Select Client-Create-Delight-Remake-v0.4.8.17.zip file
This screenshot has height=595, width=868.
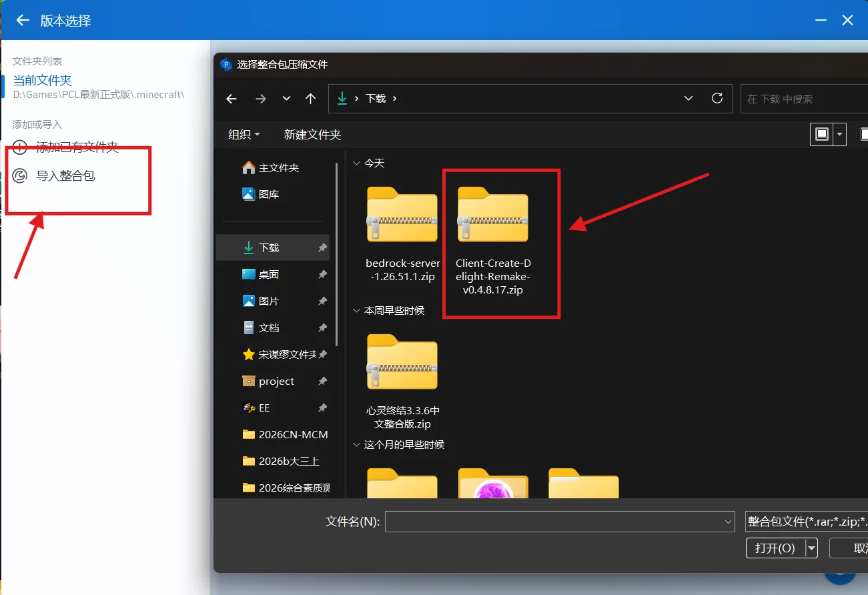tap(493, 240)
